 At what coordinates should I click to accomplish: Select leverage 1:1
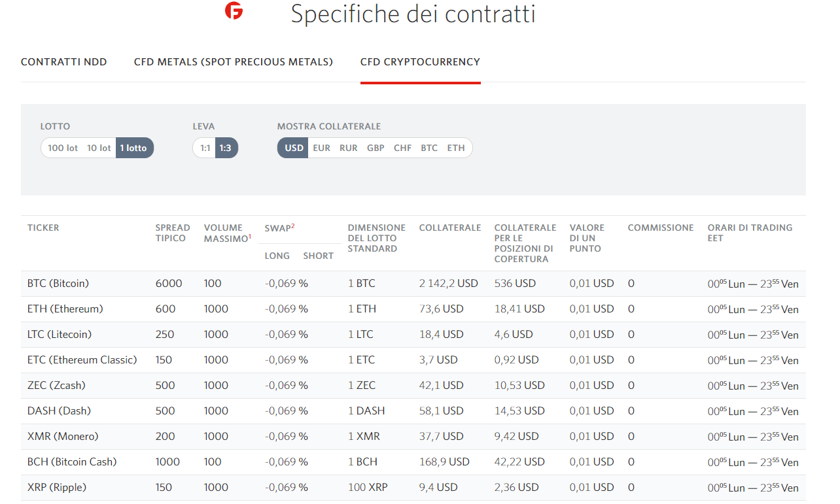click(x=205, y=148)
